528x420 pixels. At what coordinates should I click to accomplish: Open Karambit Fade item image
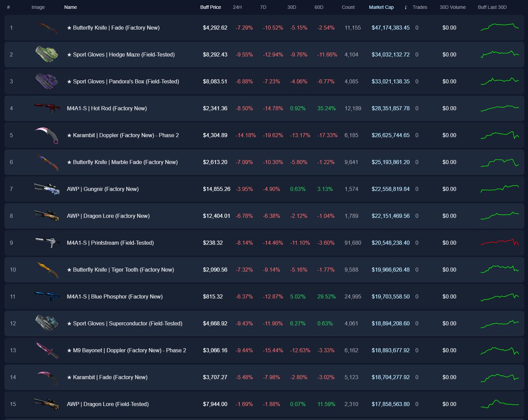[47, 377]
